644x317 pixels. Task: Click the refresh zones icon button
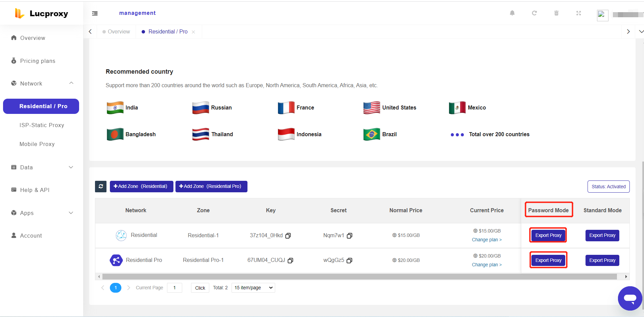point(101,186)
